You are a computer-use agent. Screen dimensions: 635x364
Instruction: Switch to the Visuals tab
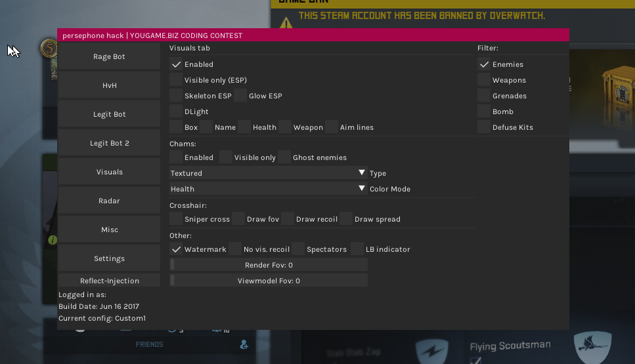pos(110,172)
